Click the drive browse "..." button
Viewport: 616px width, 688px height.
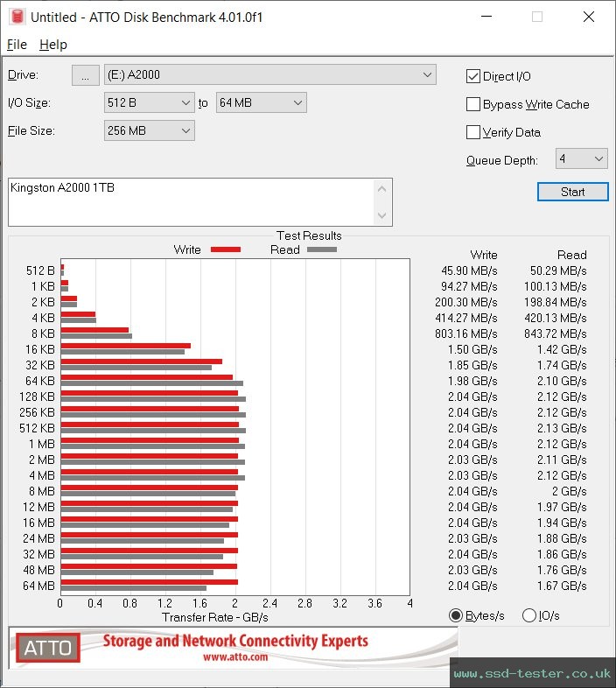click(x=85, y=75)
